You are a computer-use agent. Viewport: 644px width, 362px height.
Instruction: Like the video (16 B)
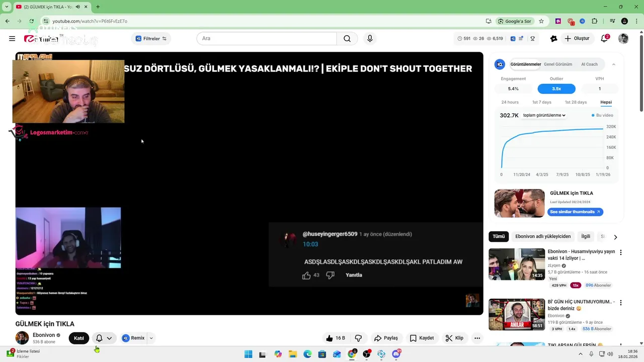pyautogui.click(x=336, y=338)
